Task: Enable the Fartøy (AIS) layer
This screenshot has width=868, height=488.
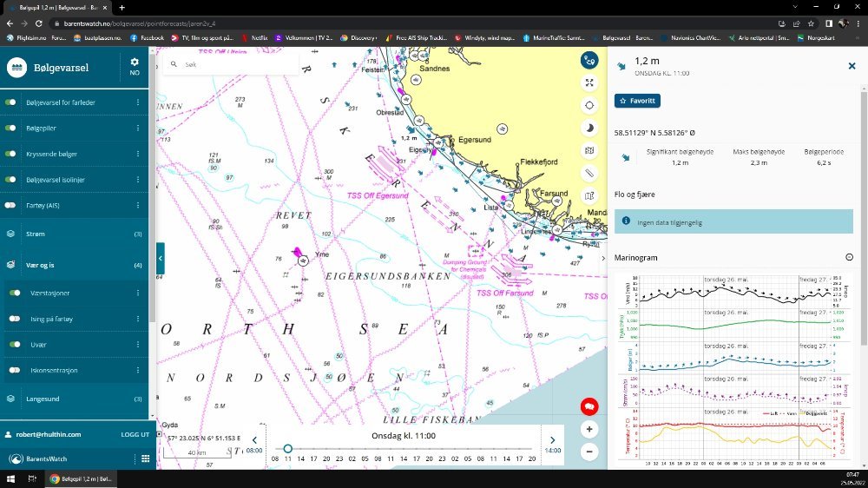Action: tap(10, 206)
